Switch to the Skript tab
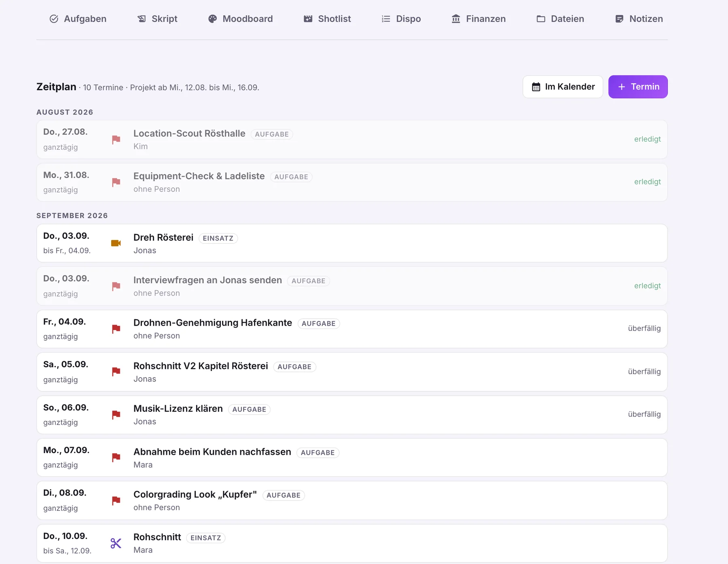728x564 pixels. click(x=157, y=19)
